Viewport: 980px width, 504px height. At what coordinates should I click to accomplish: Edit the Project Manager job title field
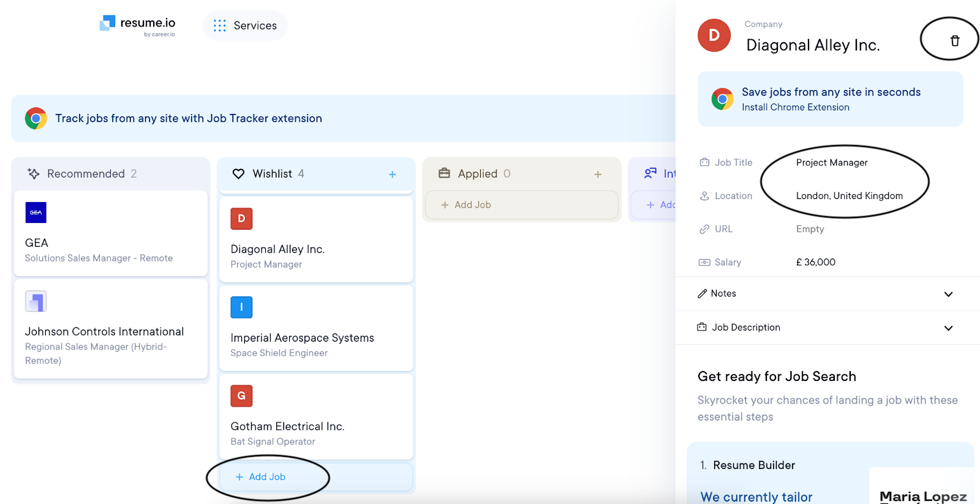[831, 163]
